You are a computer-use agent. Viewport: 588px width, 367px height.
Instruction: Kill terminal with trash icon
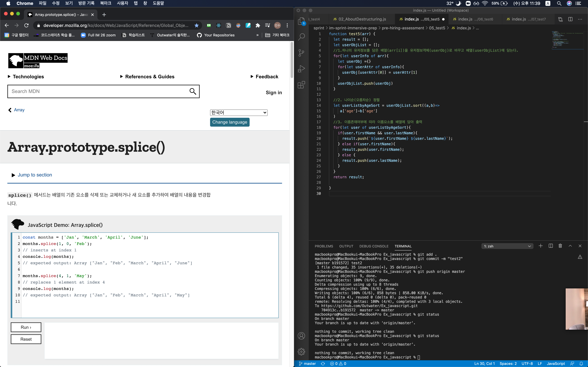[560, 246]
